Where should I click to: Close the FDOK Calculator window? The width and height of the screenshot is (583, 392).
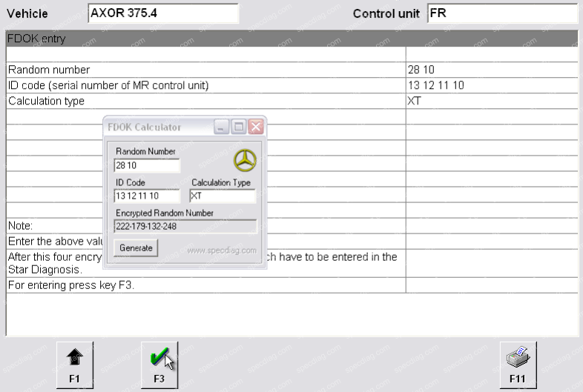(x=256, y=127)
